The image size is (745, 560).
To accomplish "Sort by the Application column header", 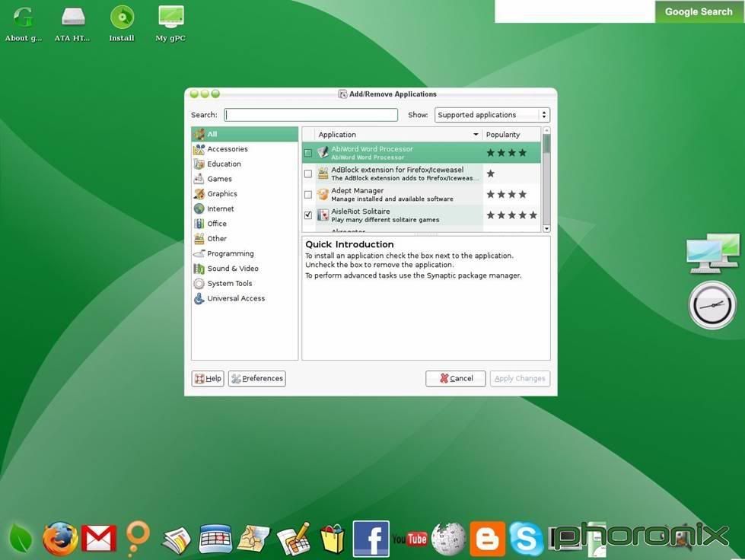I will (398, 135).
